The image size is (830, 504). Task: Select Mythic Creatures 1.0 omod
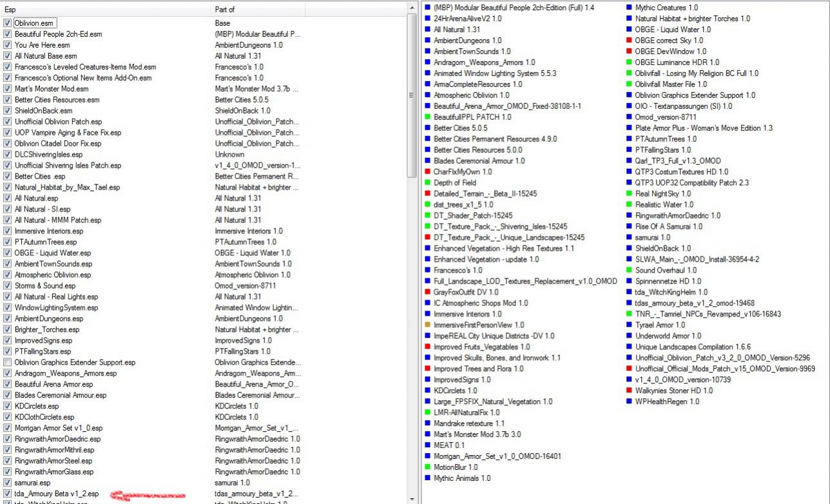[666, 8]
